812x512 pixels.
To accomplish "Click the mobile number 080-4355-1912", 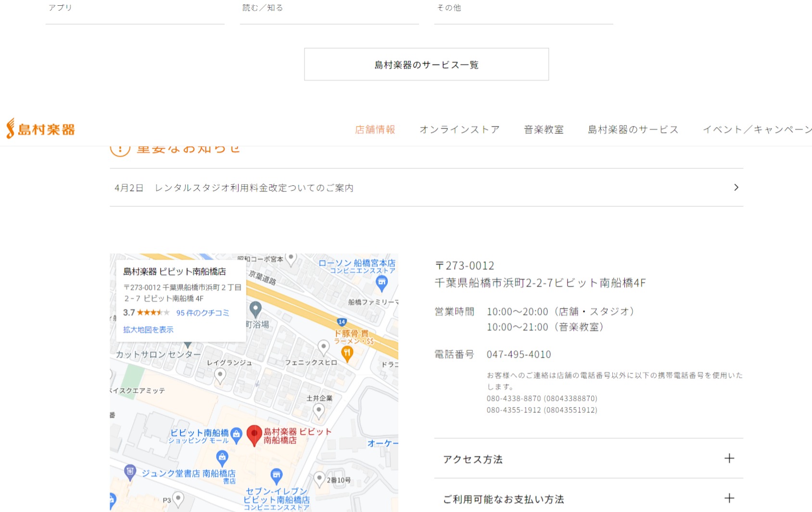I will (542, 410).
